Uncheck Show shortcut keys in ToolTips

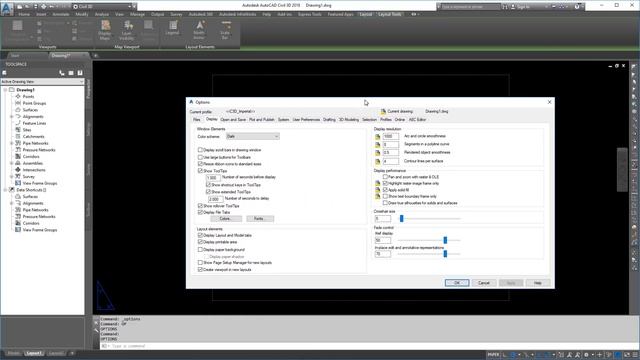[x=208, y=185]
